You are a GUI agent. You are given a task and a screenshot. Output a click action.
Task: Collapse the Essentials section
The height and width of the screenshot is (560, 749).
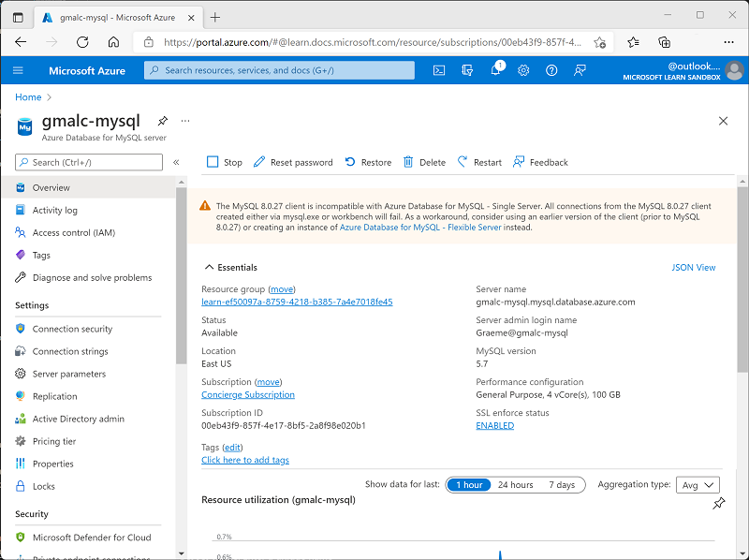click(x=230, y=268)
